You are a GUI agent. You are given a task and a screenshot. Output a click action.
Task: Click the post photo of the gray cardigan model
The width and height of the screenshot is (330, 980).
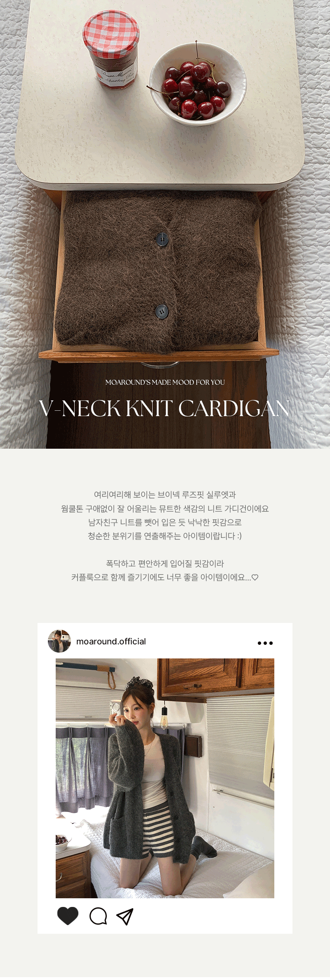click(165, 778)
